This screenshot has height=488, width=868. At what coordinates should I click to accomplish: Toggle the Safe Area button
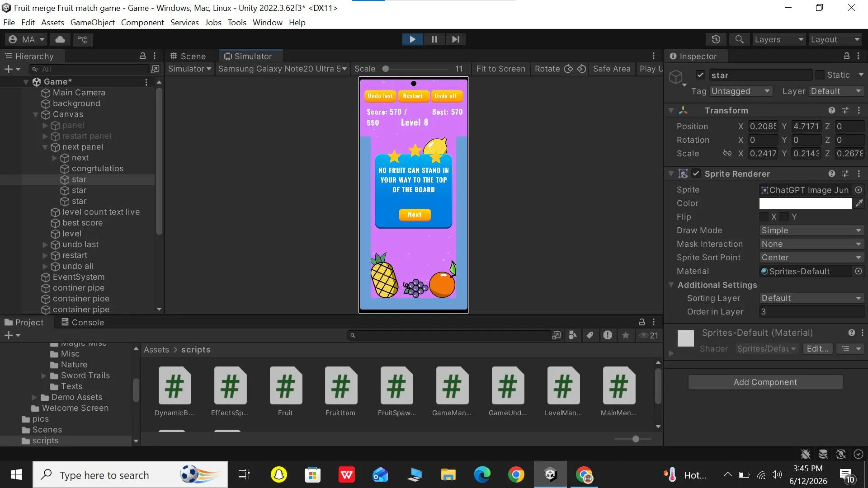(x=611, y=69)
